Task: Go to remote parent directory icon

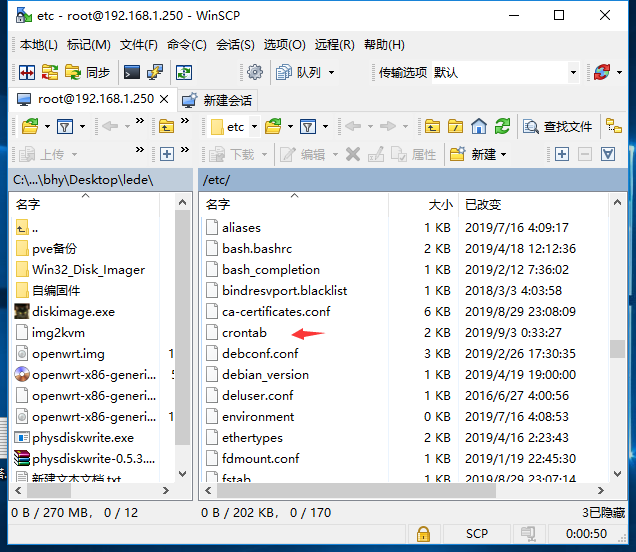Action: 432,127
